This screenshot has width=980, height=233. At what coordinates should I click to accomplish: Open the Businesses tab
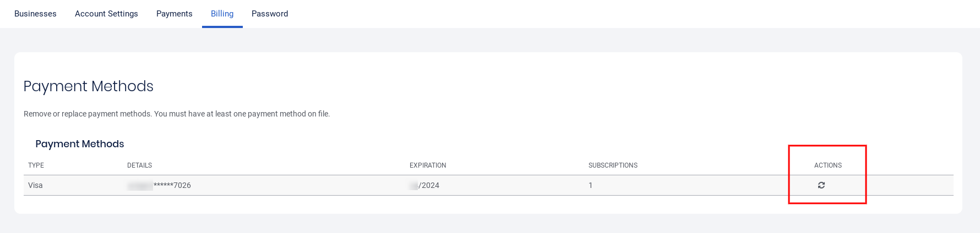[x=35, y=14]
